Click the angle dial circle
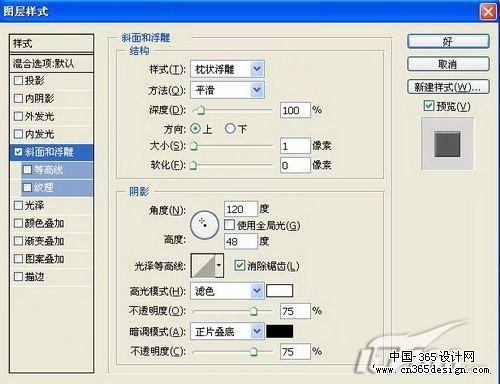Image resolution: width=500 pixels, height=384 pixels. tap(204, 225)
